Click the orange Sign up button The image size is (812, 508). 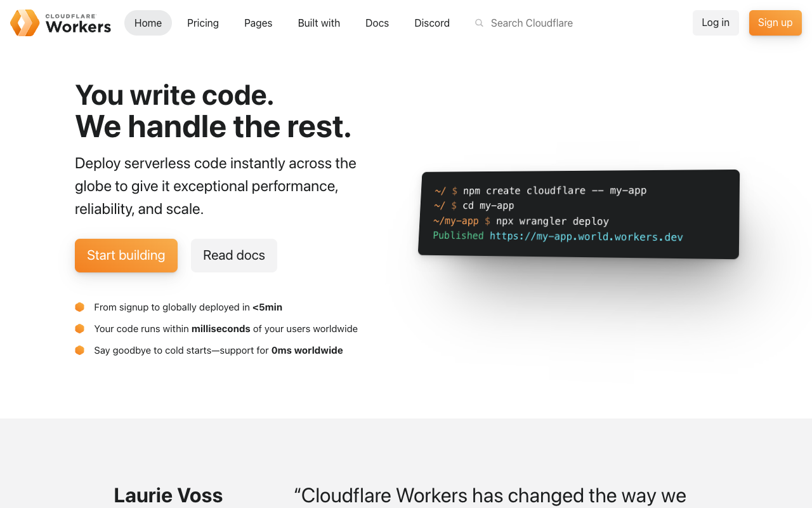775,23
